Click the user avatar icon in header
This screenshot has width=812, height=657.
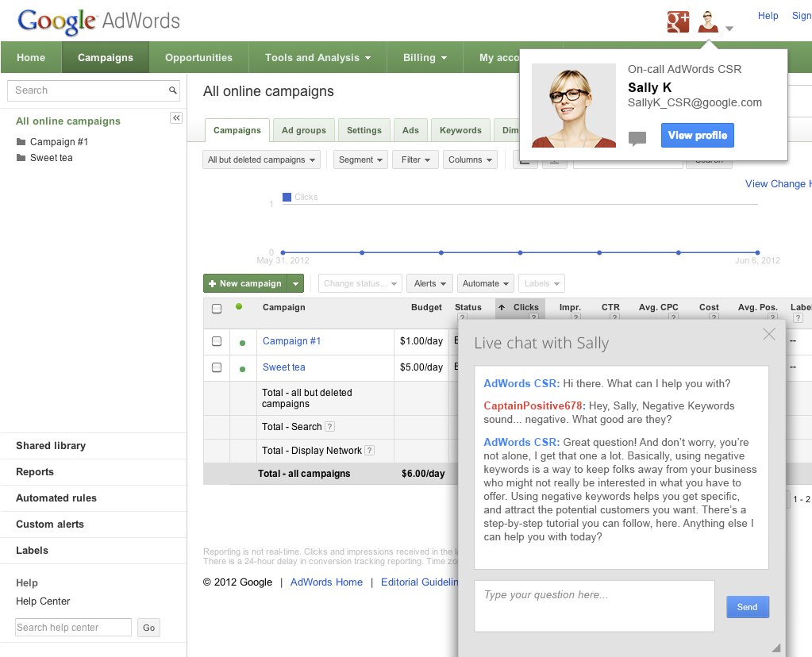708,21
